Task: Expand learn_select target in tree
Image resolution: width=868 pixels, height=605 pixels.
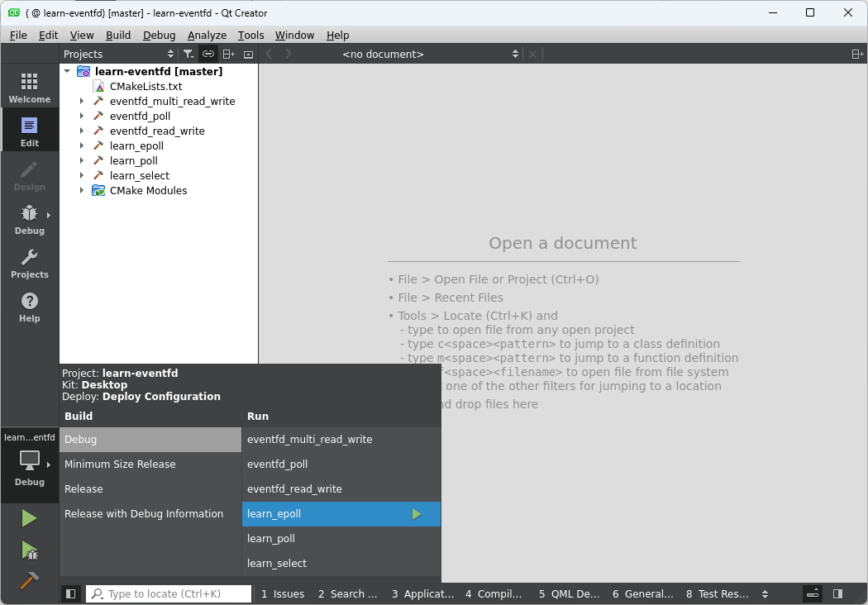Action: click(81, 175)
